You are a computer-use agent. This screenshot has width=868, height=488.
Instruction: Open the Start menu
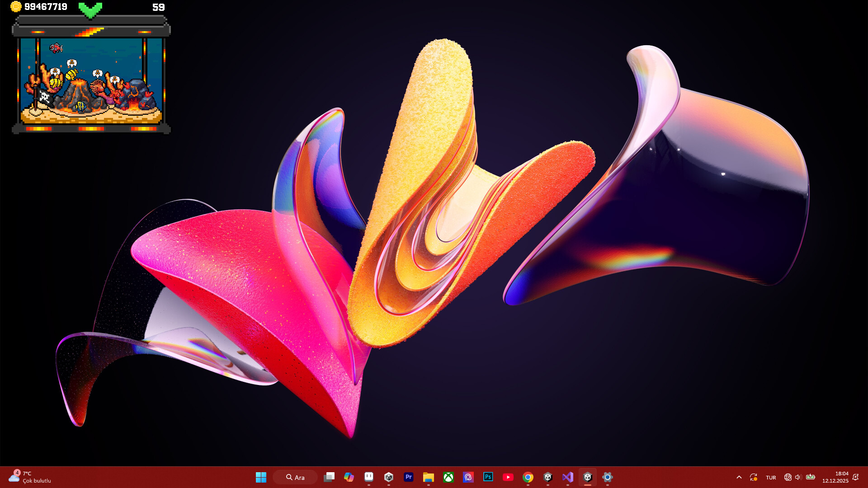click(261, 477)
